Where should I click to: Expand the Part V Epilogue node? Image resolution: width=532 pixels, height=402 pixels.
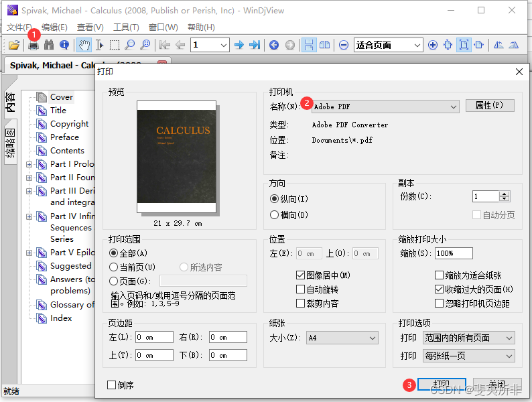coord(29,253)
